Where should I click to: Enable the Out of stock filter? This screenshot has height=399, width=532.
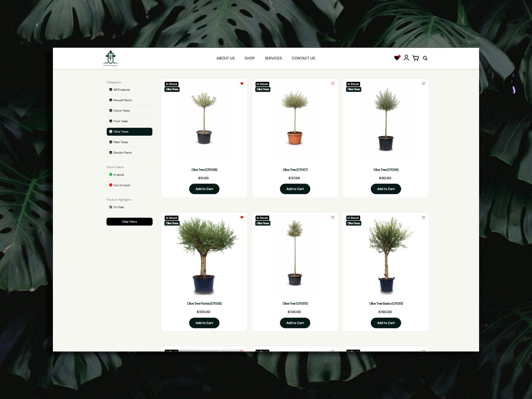click(x=129, y=185)
